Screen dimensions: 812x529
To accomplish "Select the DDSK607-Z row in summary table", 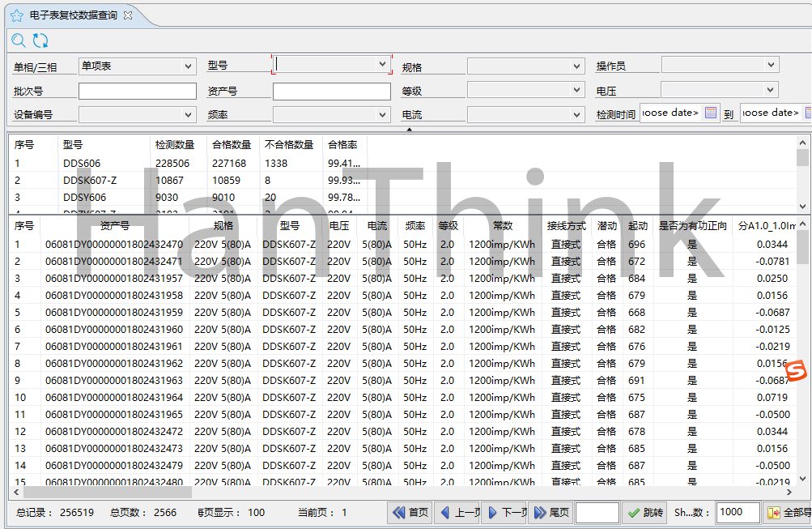I will point(90,180).
